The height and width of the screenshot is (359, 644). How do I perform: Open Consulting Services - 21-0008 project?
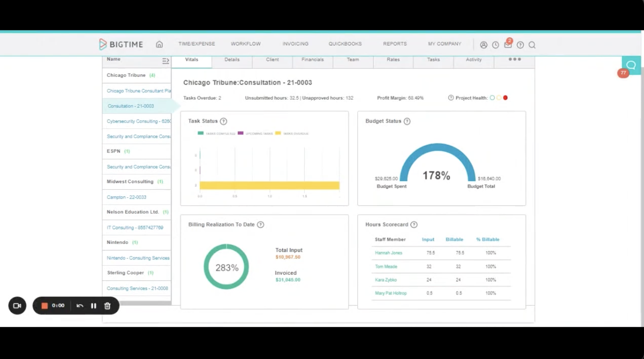137,288
